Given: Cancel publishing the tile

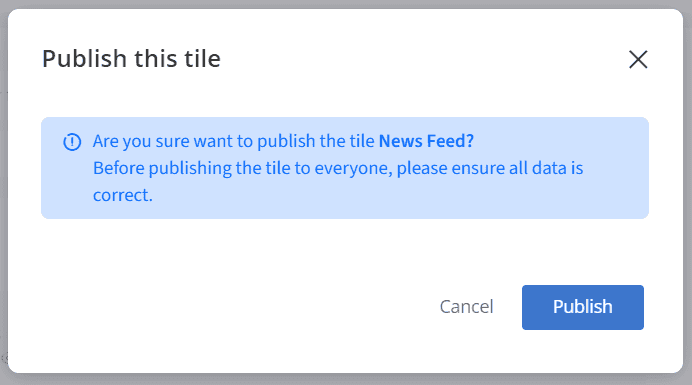Looking at the screenshot, I should click(466, 307).
